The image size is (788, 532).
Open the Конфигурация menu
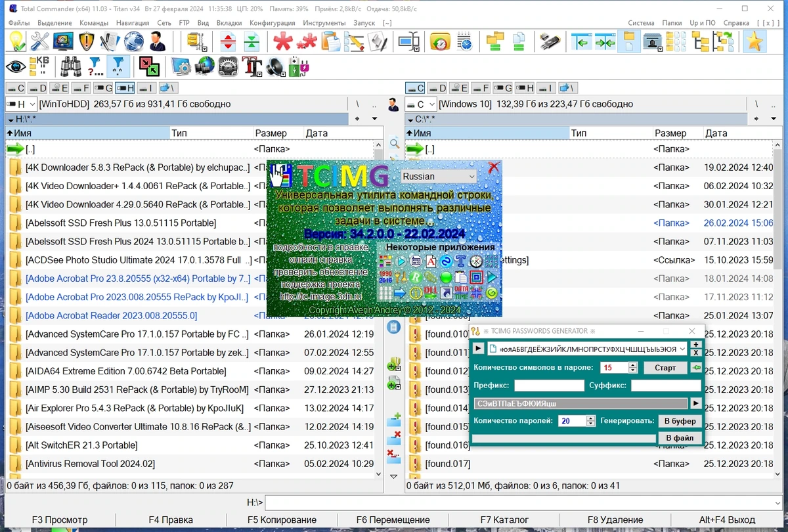(x=272, y=22)
